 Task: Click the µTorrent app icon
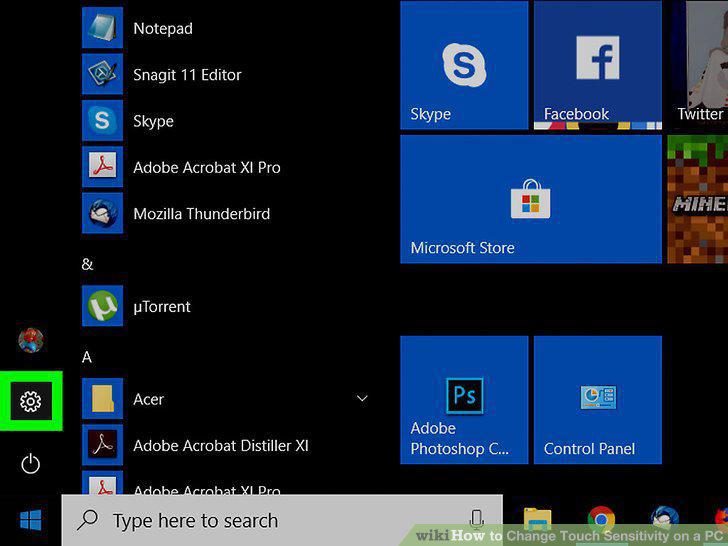pos(102,306)
